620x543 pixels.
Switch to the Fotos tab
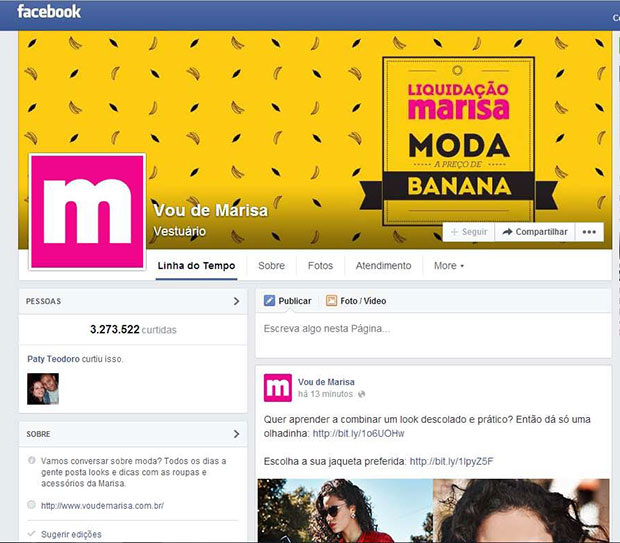320,266
